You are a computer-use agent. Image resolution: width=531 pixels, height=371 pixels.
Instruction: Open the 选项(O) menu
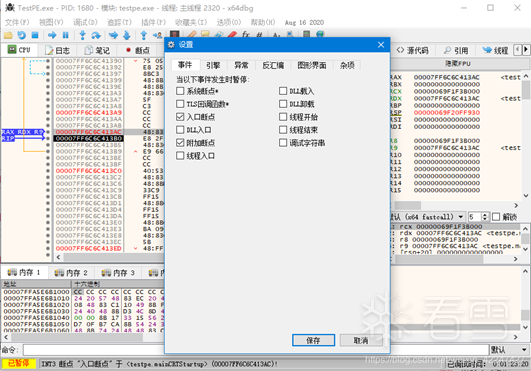pyautogui.click(x=229, y=22)
